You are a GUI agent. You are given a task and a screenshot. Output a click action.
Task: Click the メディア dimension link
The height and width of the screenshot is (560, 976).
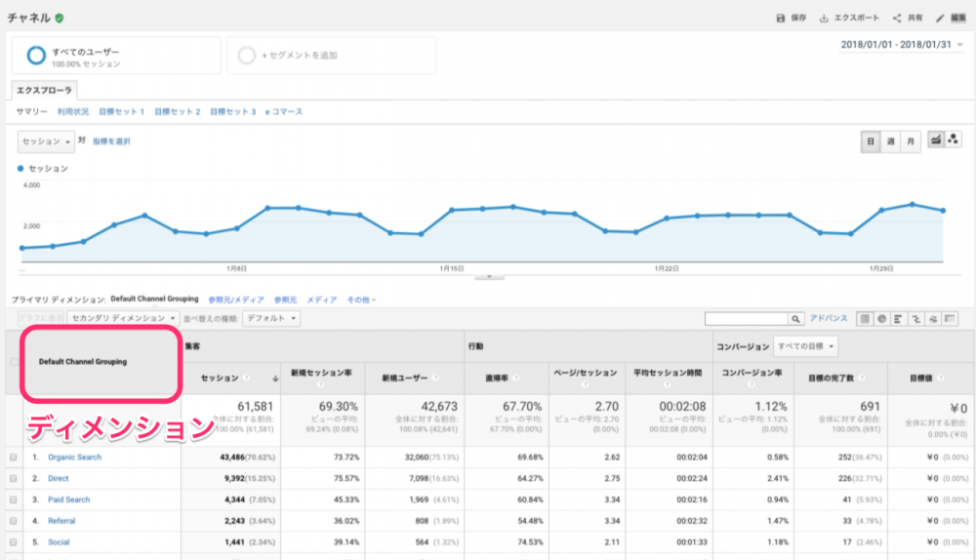pos(322,300)
